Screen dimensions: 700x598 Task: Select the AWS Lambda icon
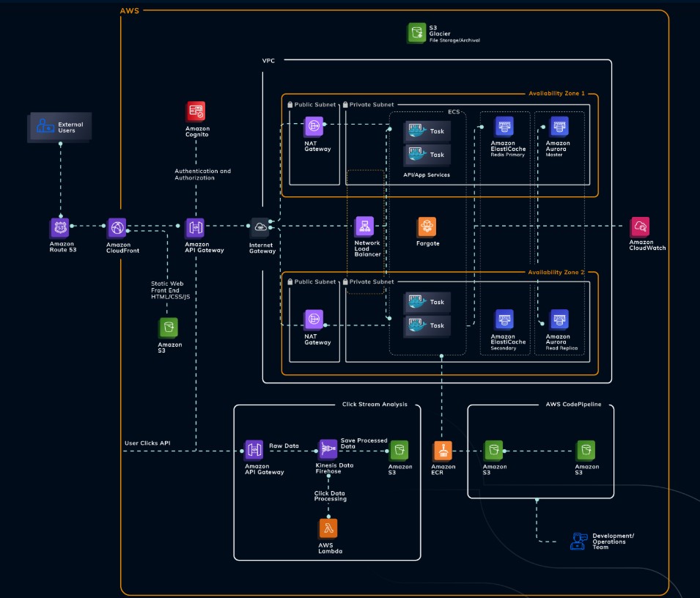(x=328, y=528)
